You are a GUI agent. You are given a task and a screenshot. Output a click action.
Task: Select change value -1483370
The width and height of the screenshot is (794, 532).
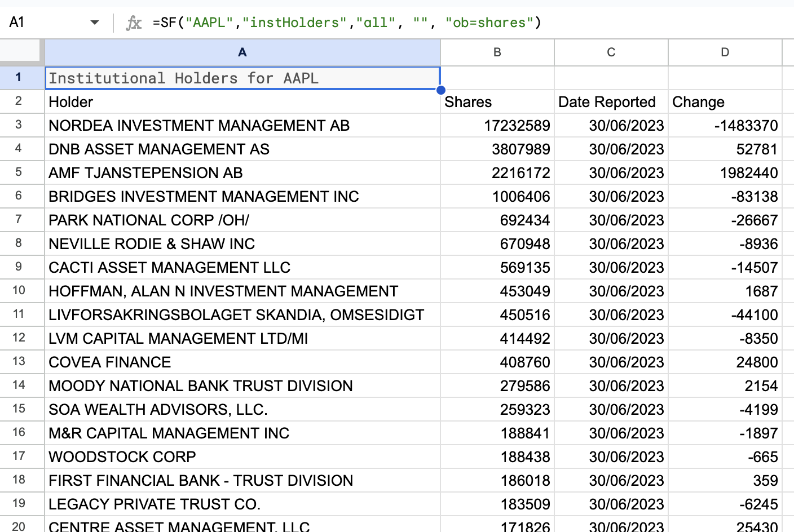(x=725, y=126)
